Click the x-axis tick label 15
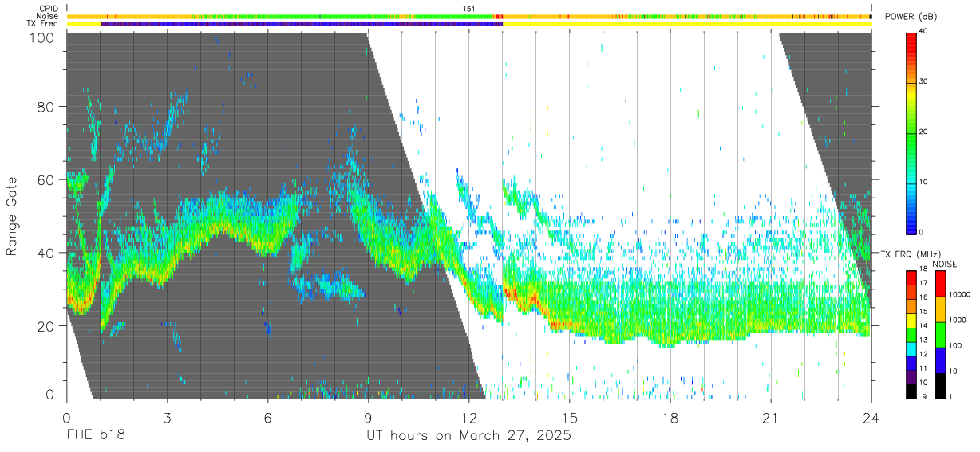 pyautogui.click(x=569, y=417)
